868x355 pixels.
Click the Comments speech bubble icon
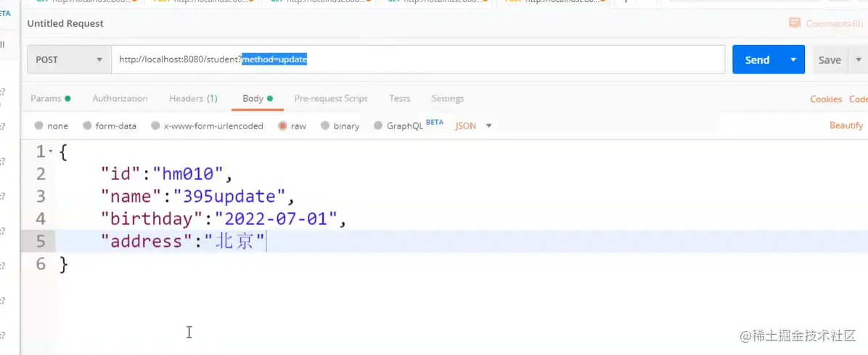(x=795, y=23)
